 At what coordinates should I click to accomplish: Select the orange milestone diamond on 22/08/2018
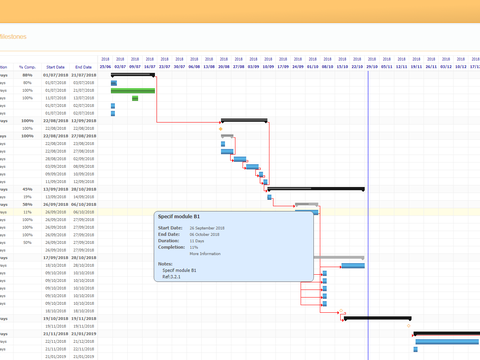[x=221, y=129]
